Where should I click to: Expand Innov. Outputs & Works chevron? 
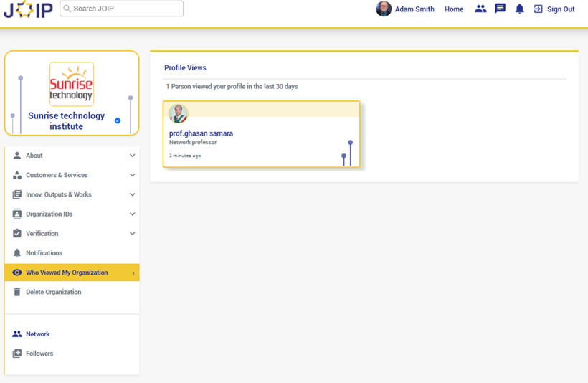pyautogui.click(x=132, y=194)
